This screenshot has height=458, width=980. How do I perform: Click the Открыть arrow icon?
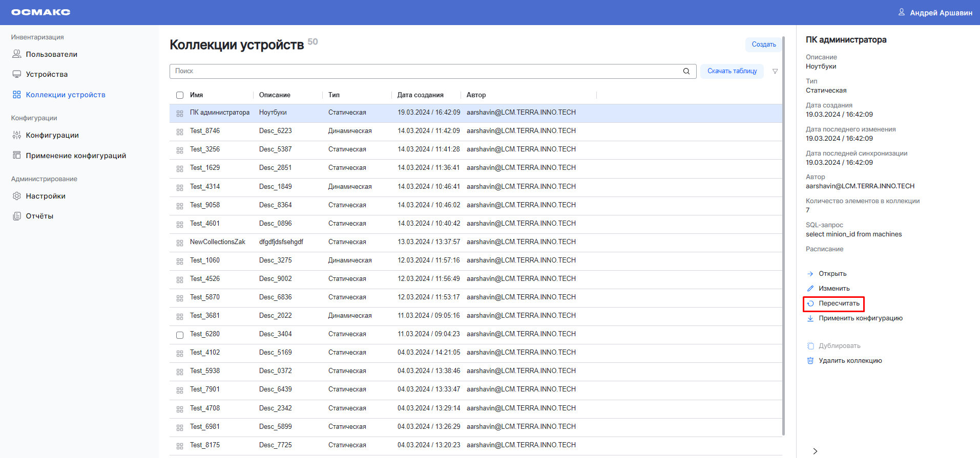[810, 274]
